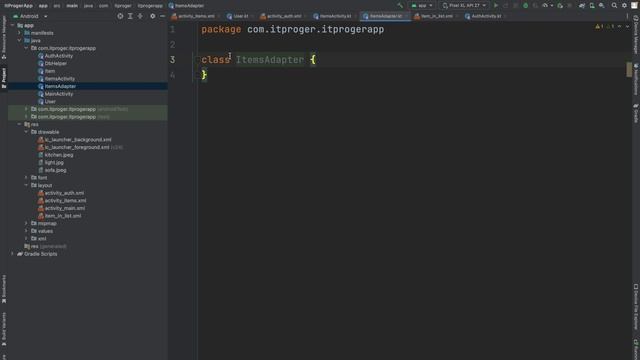Toggle code folding marker at line 3
The image size is (640, 360).
(x=198, y=60)
